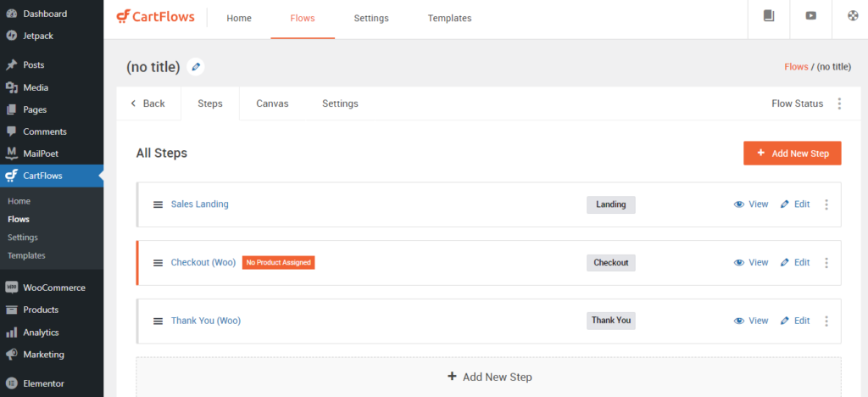
Task: Open the flow Settings tab
Action: (340, 103)
